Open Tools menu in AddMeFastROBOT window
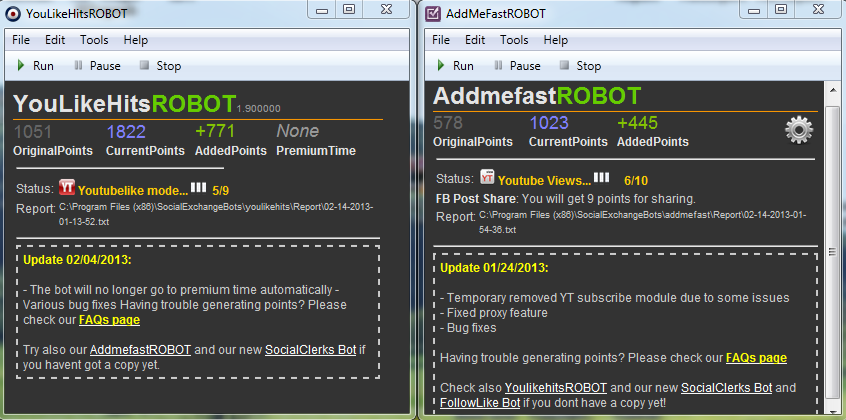 514,40
